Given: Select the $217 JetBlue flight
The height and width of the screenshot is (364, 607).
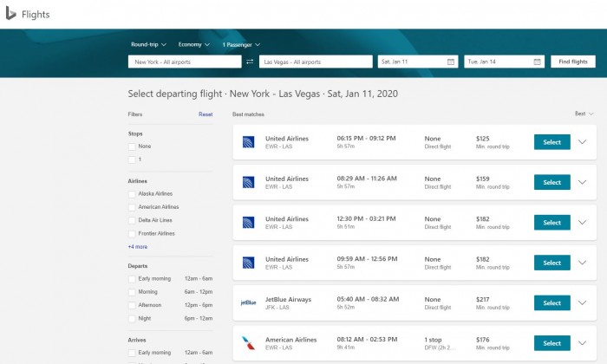Looking at the screenshot, I should click(552, 302).
